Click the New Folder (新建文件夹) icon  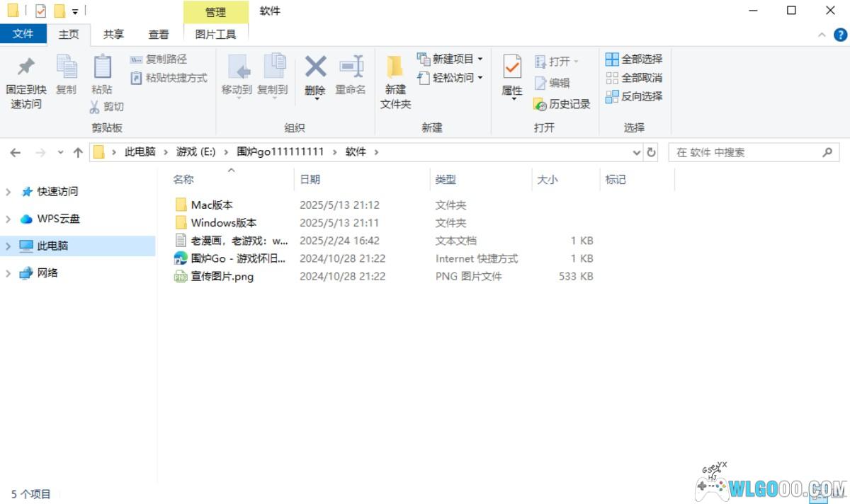(395, 67)
